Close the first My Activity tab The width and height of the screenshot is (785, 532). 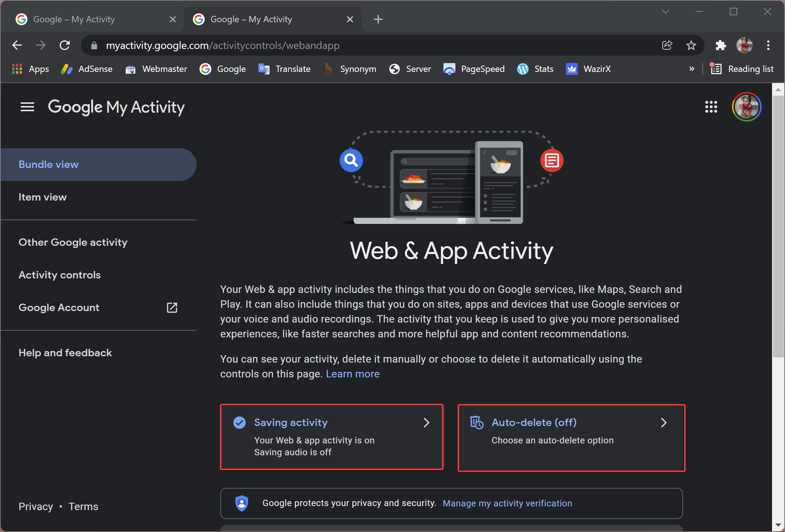pos(173,19)
